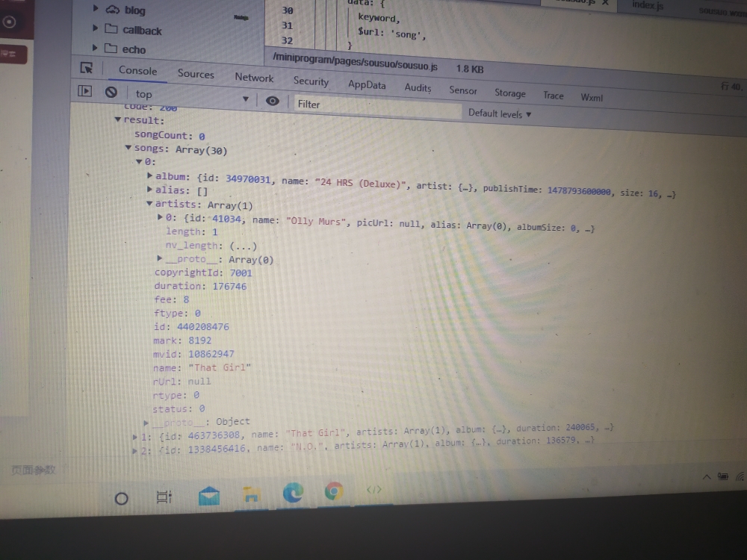
Task: Expand the Olly Murs artist entry arrow
Action: 160,217
